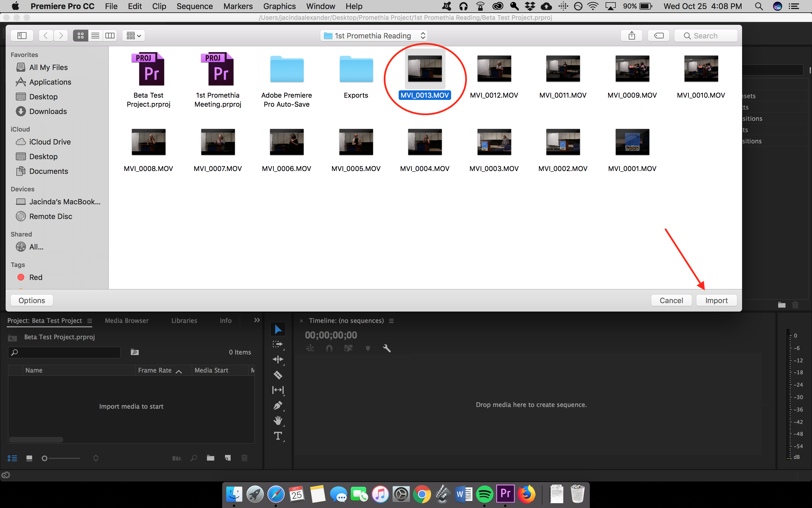The image size is (812, 508).
Task: Switch file dialog to list view
Action: pos(95,35)
